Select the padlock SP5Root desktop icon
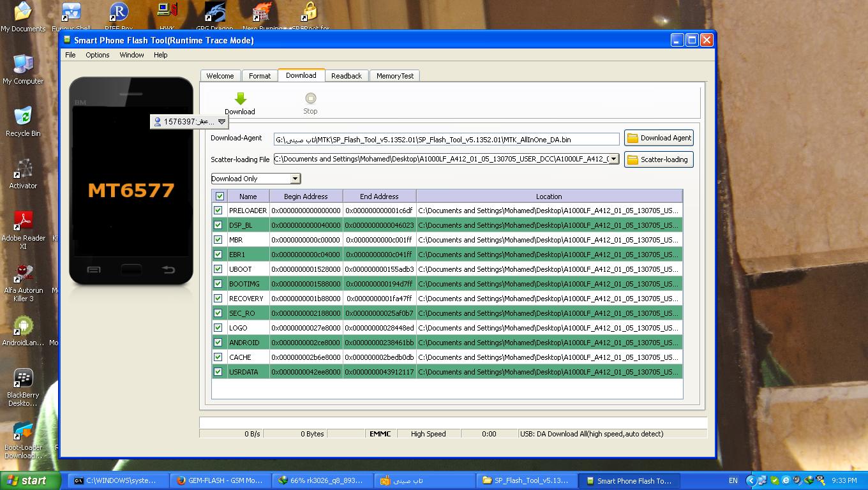The image size is (868, 490). coord(310,13)
